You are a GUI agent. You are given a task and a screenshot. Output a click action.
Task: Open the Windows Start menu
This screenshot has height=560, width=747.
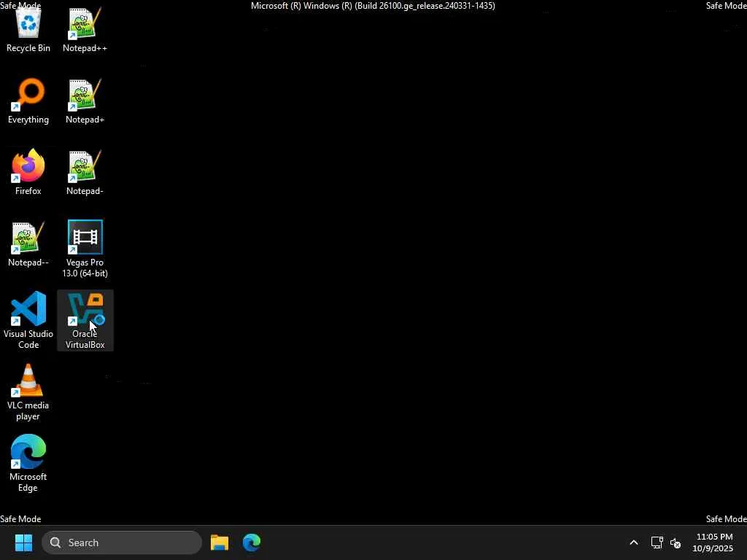click(x=23, y=542)
